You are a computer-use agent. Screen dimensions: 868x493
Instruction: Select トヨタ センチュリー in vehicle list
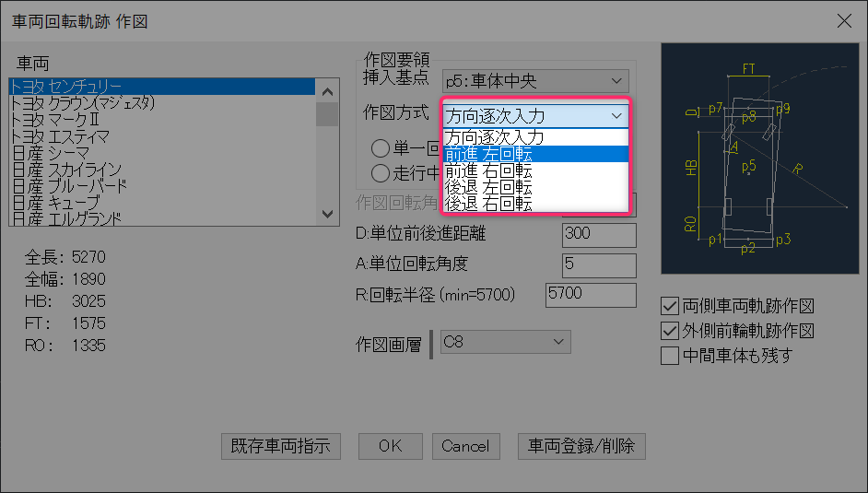pyautogui.click(x=162, y=87)
